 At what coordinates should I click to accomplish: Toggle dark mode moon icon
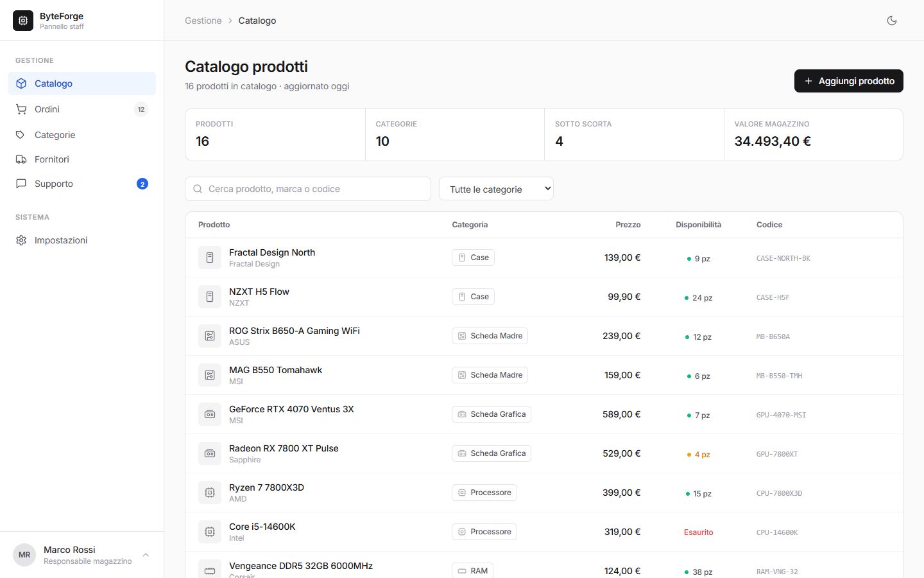(892, 21)
